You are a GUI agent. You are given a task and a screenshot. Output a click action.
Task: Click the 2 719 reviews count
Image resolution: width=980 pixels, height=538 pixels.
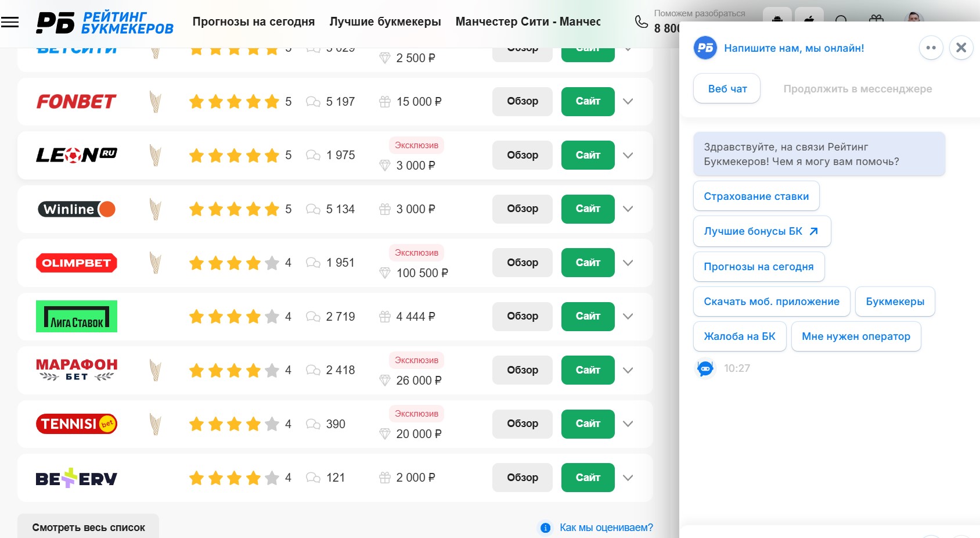pos(341,317)
